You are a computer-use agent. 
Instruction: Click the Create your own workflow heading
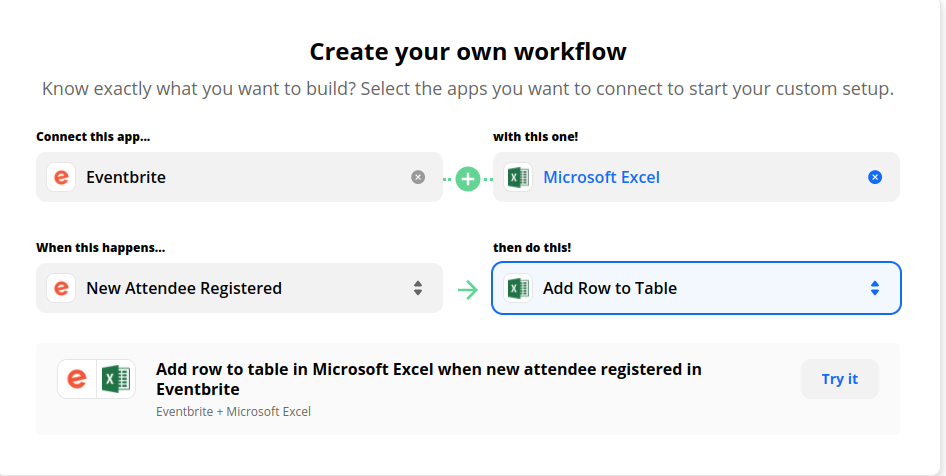(468, 52)
